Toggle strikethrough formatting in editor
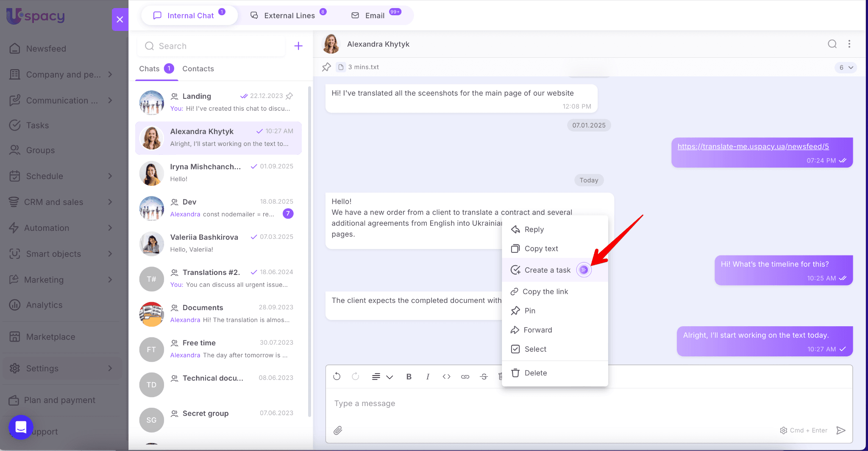 [484, 376]
